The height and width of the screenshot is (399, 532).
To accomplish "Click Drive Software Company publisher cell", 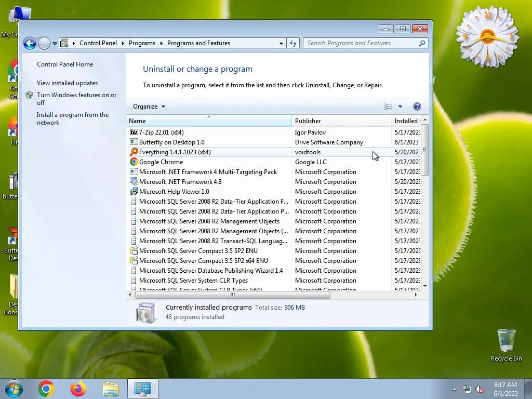I will 329,142.
